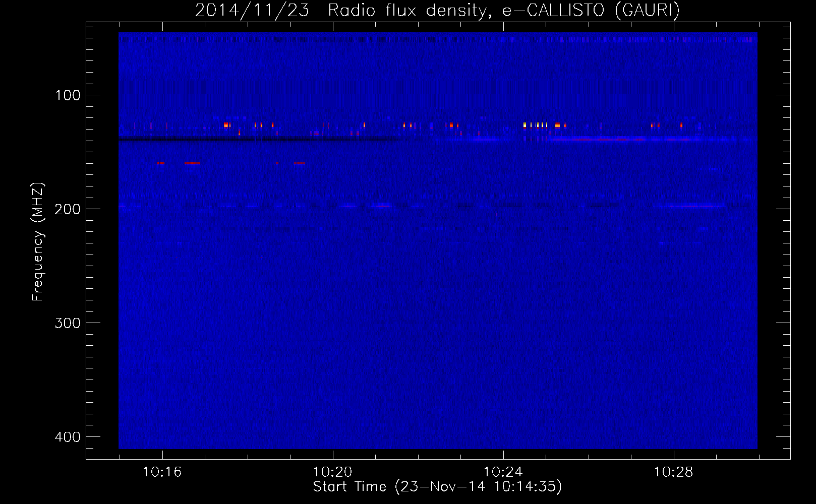Click the '200' frequency tick label
The height and width of the screenshot is (504, 816).
tap(68, 209)
